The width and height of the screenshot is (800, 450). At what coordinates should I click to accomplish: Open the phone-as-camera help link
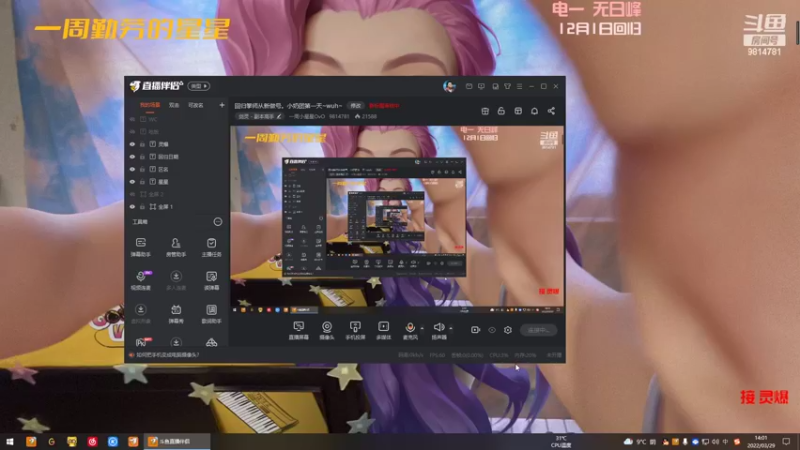(168, 355)
